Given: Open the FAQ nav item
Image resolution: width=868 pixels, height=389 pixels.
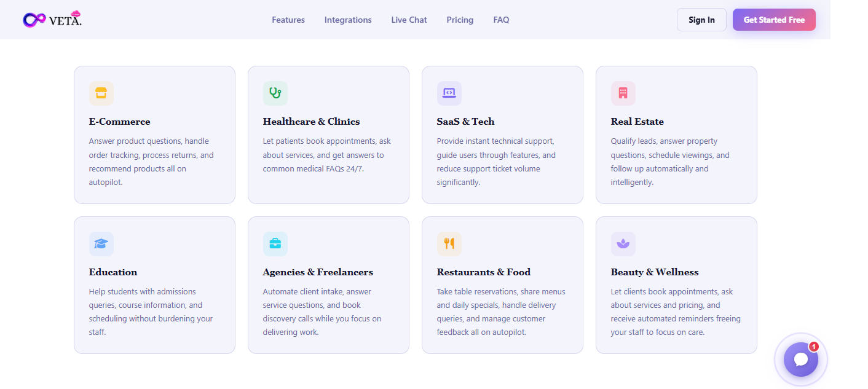Looking at the screenshot, I should [501, 20].
